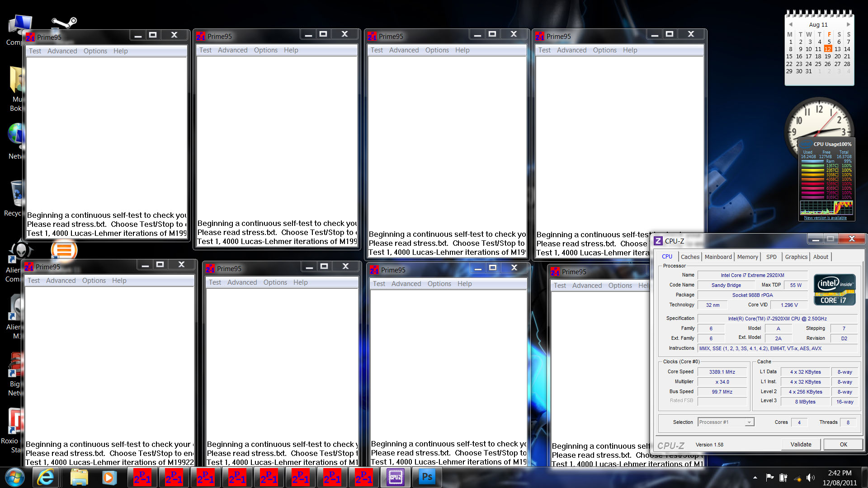
Task: Click the CPU usage history graph in gadget
Action: click(826, 207)
